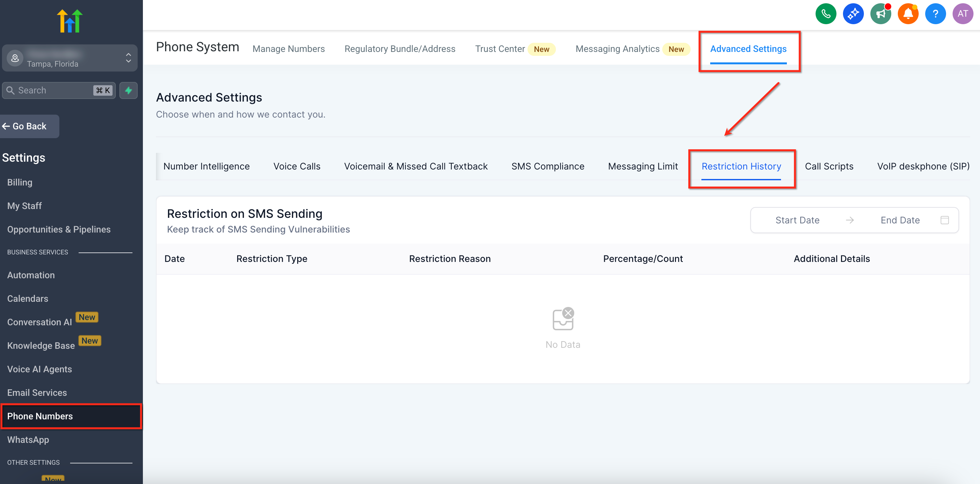The width and height of the screenshot is (980, 484).
Task: Open the blue AI sparkle assistant icon
Action: click(853, 14)
